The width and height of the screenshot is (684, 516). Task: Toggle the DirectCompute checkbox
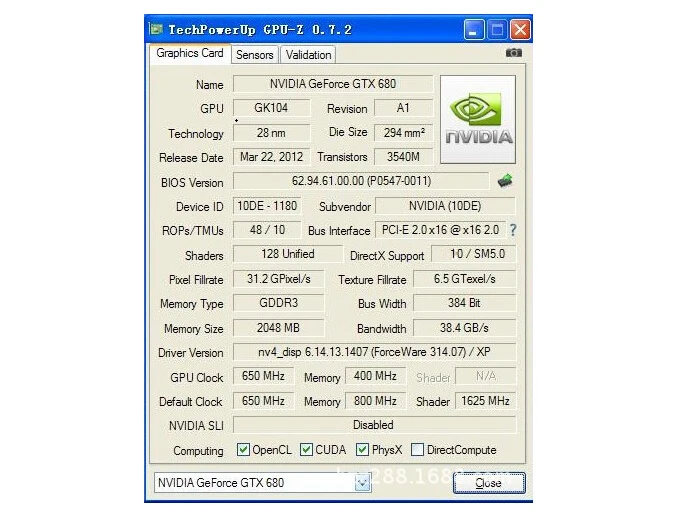[417, 449]
